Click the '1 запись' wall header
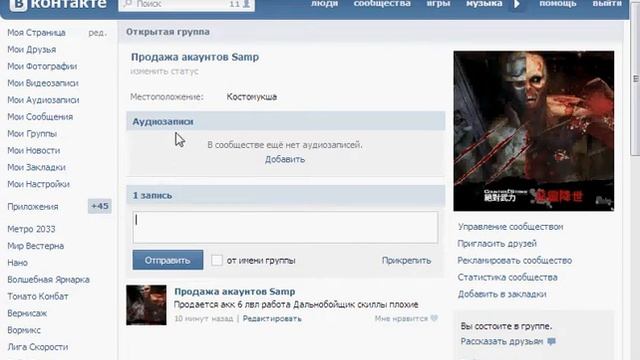The height and width of the screenshot is (360, 640). [x=286, y=195]
